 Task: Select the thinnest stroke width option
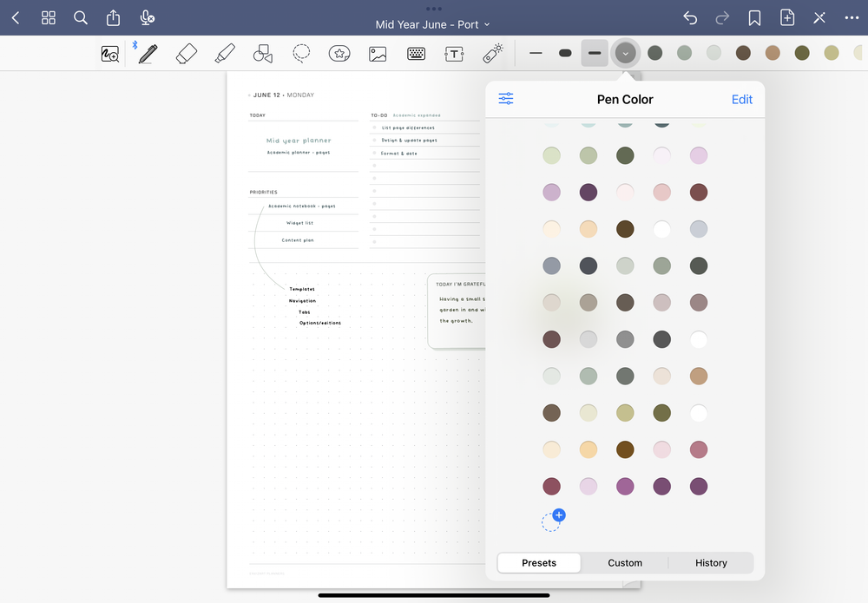[536, 53]
